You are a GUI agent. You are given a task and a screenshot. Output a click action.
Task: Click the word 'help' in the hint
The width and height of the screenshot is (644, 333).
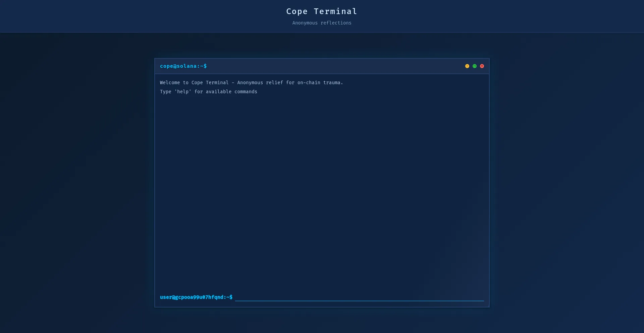point(183,92)
